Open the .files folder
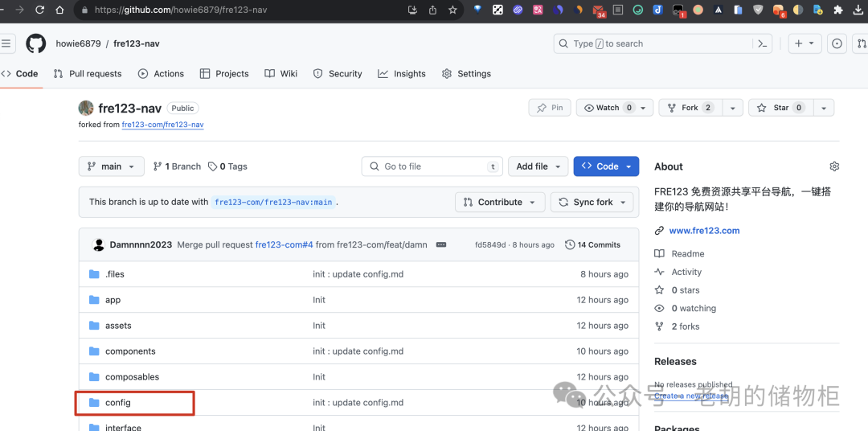 pyautogui.click(x=115, y=274)
